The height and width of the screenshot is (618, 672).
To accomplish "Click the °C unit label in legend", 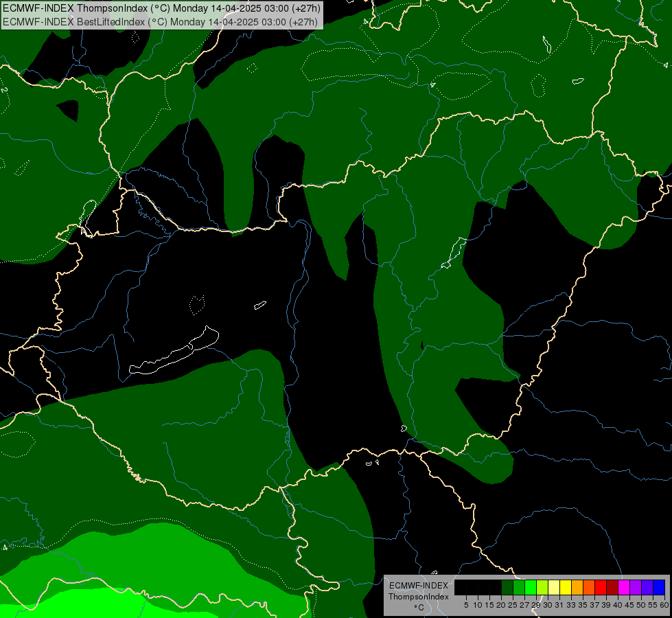I will click(x=419, y=607).
